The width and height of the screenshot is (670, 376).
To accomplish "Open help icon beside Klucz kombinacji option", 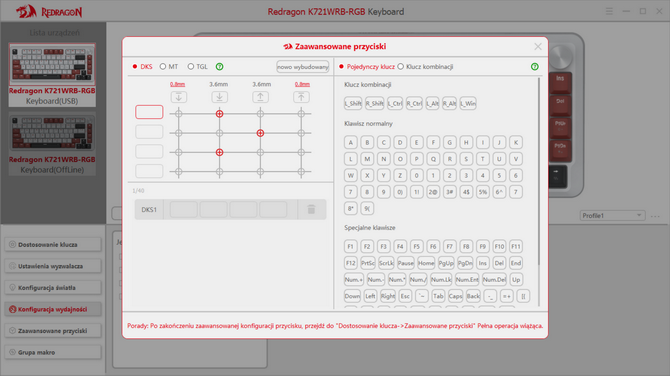I will pyautogui.click(x=535, y=67).
